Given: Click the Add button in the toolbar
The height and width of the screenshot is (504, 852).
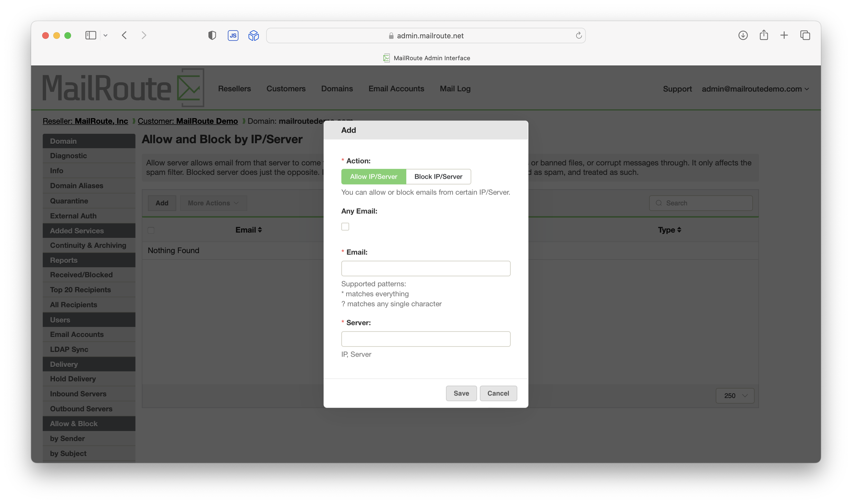Looking at the screenshot, I should (162, 203).
